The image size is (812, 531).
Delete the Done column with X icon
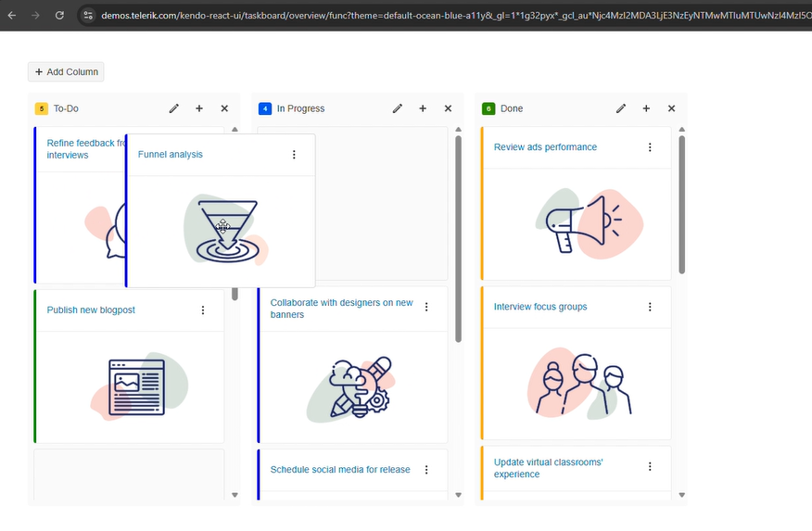pyautogui.click(x=671, y=108)
